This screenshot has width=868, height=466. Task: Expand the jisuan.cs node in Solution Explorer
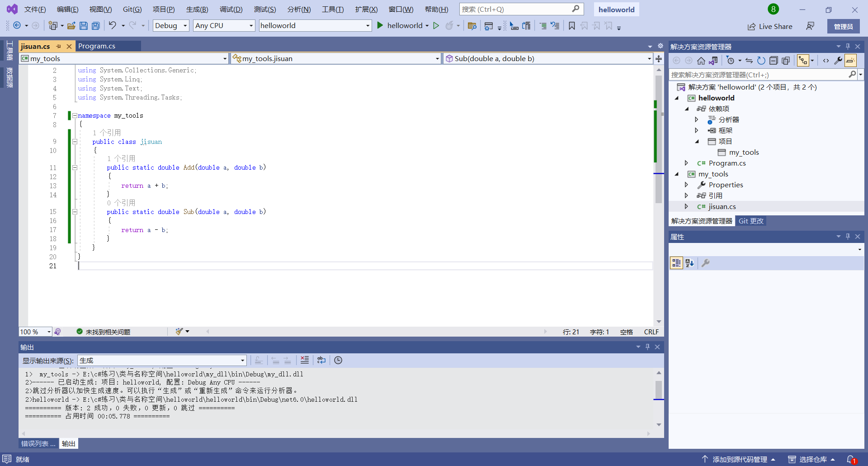click(x=686, y=207)
